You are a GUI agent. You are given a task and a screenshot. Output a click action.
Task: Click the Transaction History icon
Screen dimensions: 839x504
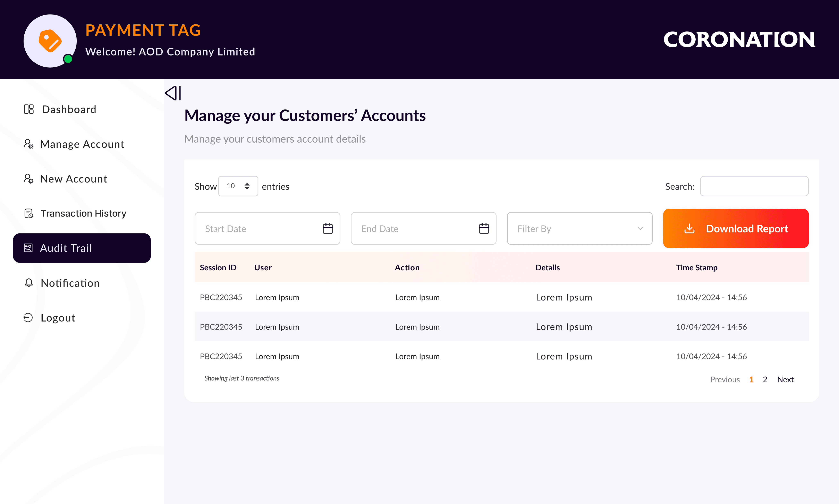click(x=29, y=213)
